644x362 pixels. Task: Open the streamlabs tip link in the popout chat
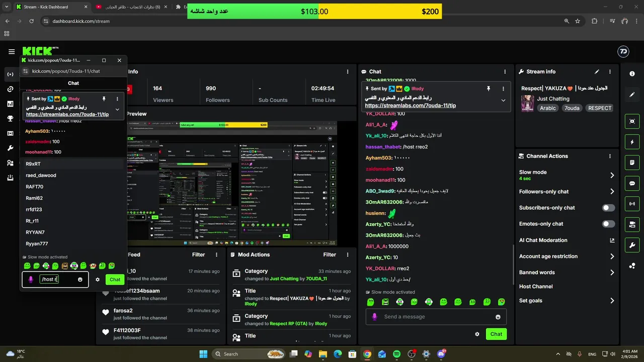pos(67,115)
